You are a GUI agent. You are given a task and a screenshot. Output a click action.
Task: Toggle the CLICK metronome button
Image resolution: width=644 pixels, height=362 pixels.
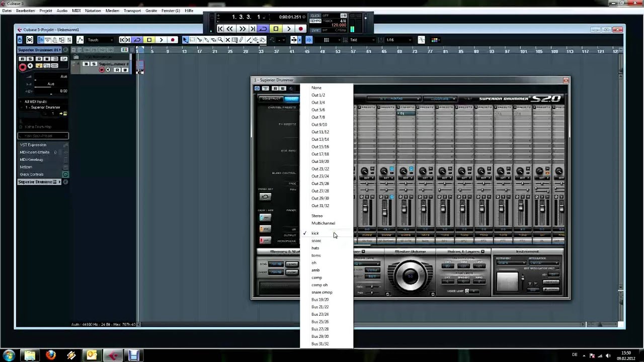tap(315, 16)
